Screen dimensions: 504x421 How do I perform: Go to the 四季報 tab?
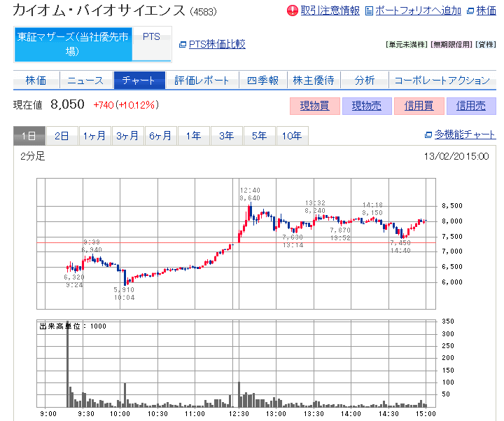point(262,81)
